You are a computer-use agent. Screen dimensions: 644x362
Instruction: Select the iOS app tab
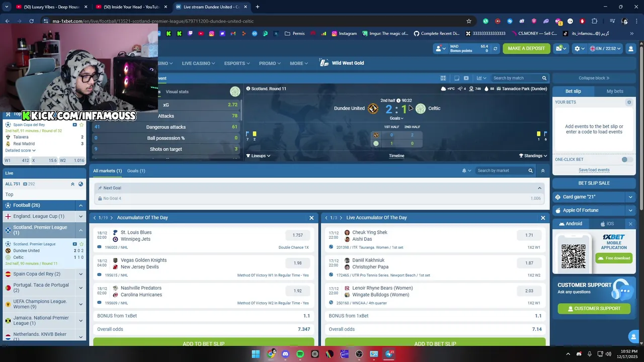607,224
